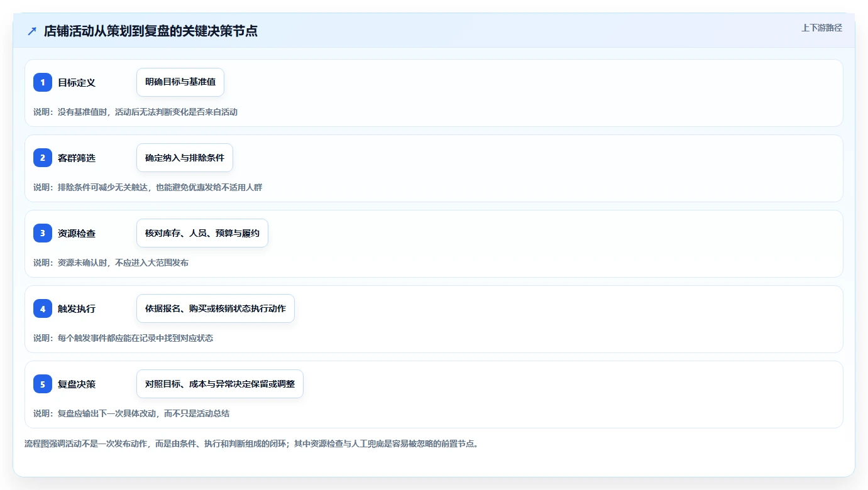The height and width of the screenshot is (490, 868).
Task: Click step badge number 2
Action: 43,158
